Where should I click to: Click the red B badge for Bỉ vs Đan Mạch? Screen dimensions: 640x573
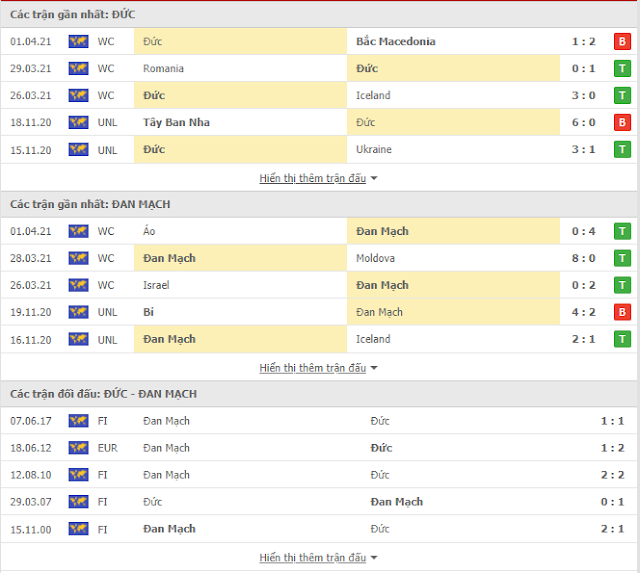click(622, 312)
